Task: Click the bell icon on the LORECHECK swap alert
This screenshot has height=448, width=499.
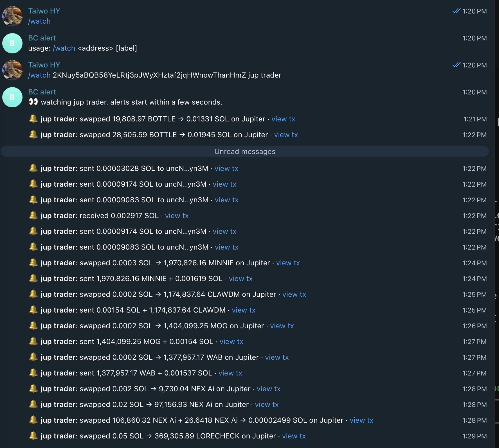Action: [x=33, y=436]
